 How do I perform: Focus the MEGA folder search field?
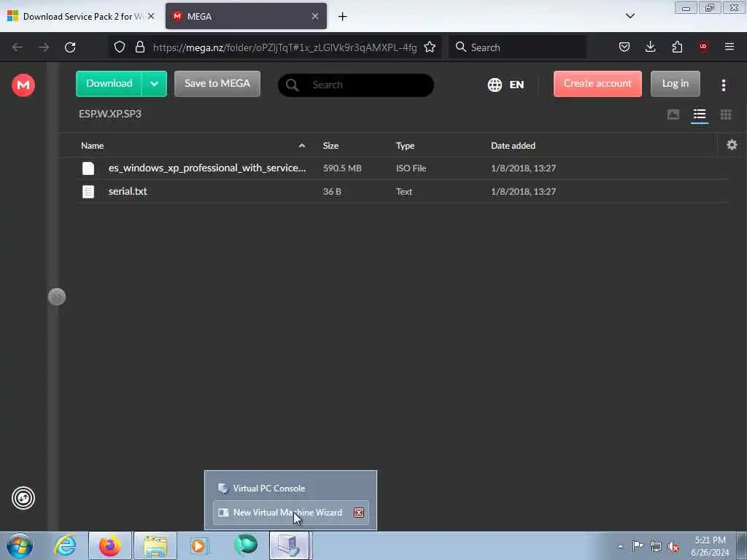coord(356,85)
